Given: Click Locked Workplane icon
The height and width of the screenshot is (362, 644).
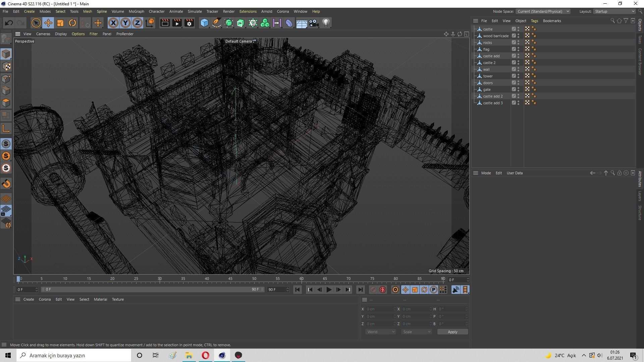Looking at the screenshot, I should pyautogui.click(x=6, y=211).
